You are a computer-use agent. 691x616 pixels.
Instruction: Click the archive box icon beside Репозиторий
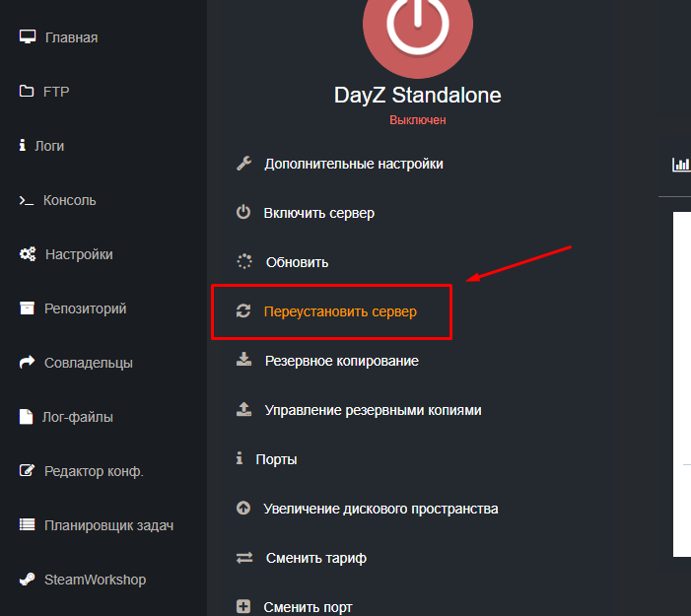point(27,308)
